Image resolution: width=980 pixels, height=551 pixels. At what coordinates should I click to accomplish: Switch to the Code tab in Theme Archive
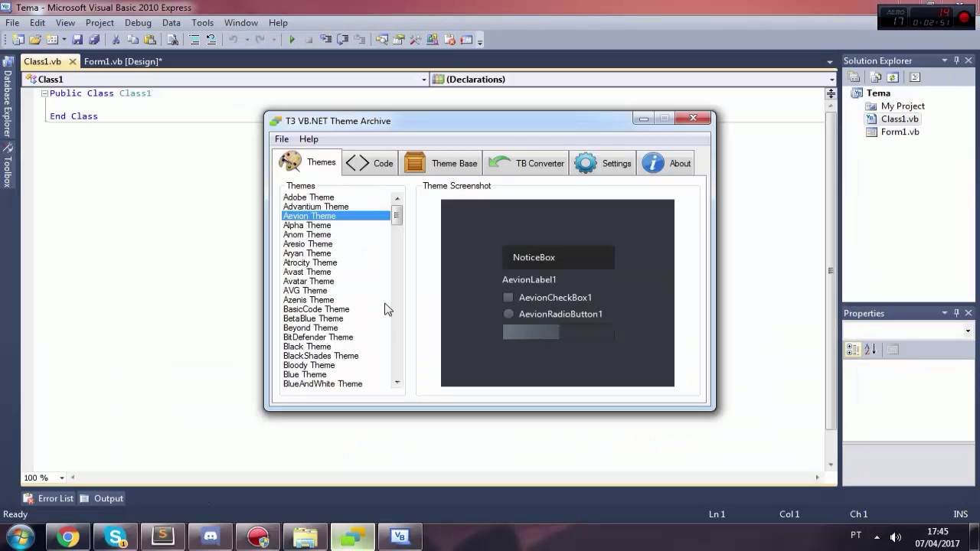click(x=370, y=163)
